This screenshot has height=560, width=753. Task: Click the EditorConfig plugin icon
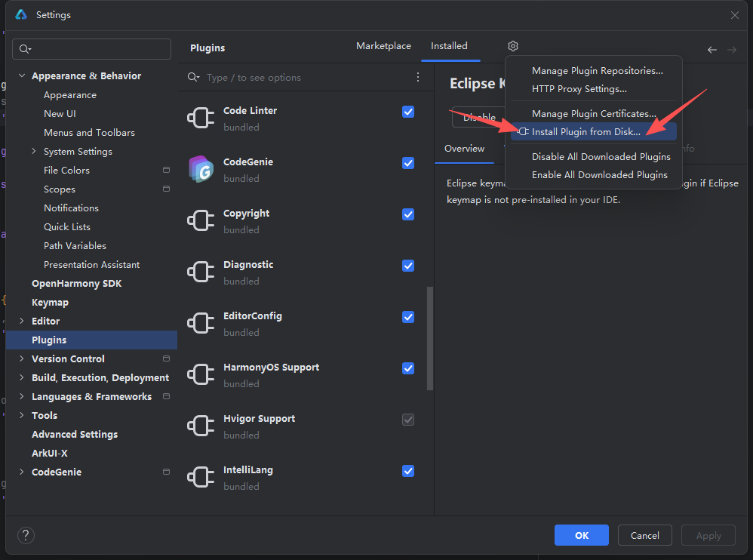[201, 323]
